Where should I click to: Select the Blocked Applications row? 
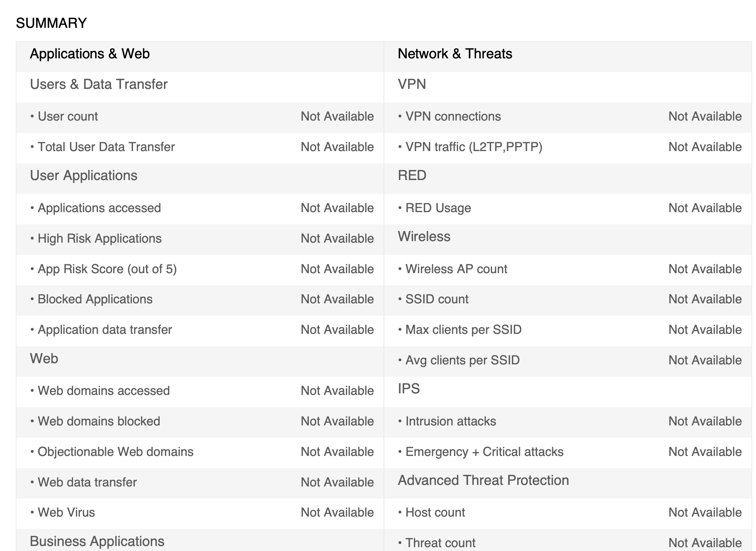click(x=95, y=299)
